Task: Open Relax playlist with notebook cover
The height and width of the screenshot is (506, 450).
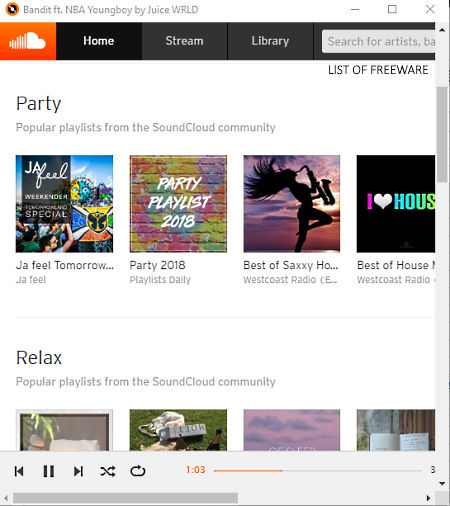Action: 396,430
